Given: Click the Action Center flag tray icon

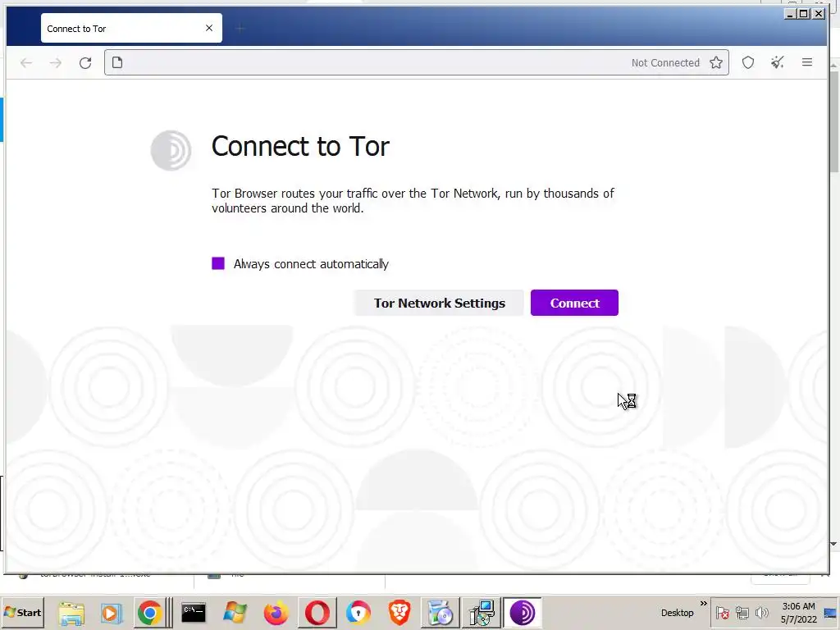Looking at the screenshot, I should pyautogui.click(x=723, y=613).
